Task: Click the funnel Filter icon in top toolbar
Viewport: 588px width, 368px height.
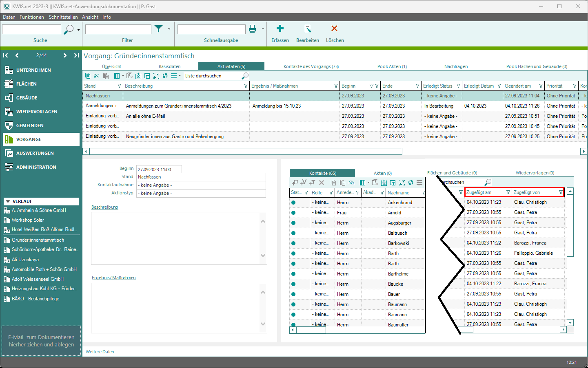Action: click(159, 29)
